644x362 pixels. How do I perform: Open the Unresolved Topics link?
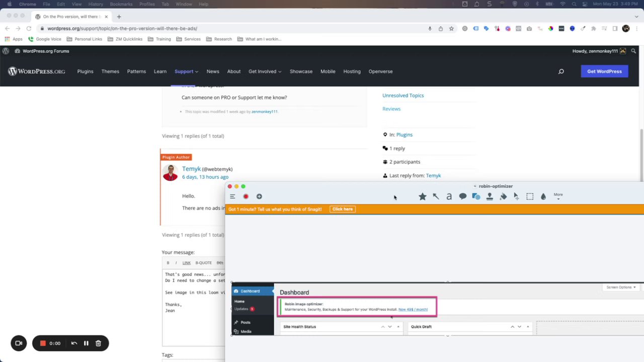pos(403,96)
